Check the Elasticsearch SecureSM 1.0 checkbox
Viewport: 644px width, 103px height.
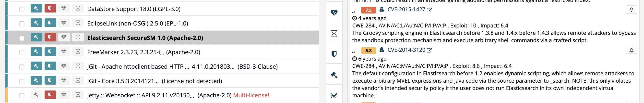coord(22,38)
